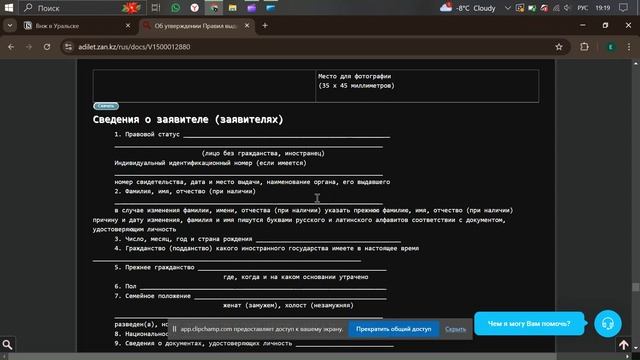The height and width of the screenshot is (360, 640).
Task: Launch Yandex Browser from the taskbar
Action: click(195, 8)
